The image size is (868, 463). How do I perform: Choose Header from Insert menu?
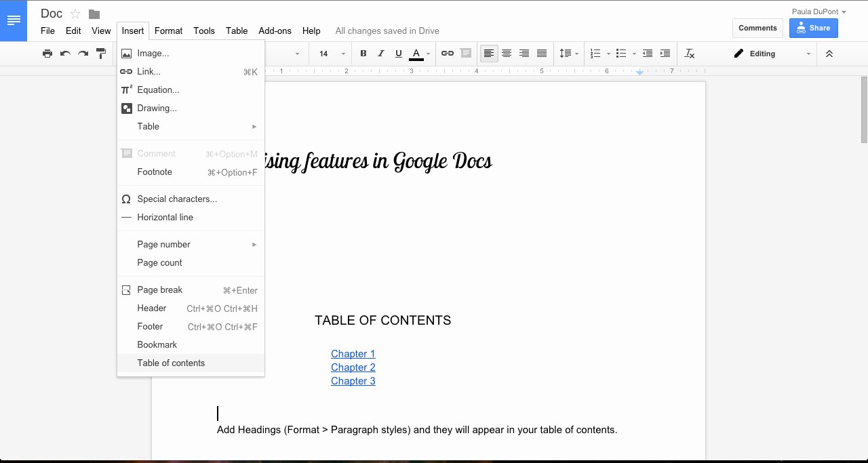191,308
